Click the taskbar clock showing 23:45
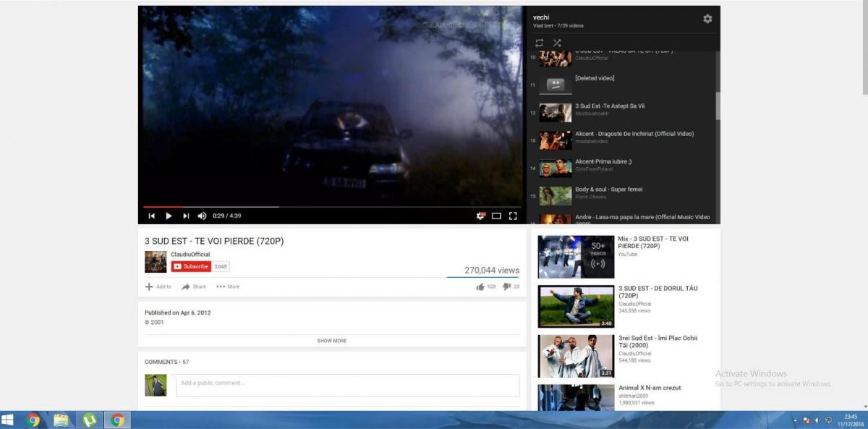The image size is (868, 429). [850, 420]
